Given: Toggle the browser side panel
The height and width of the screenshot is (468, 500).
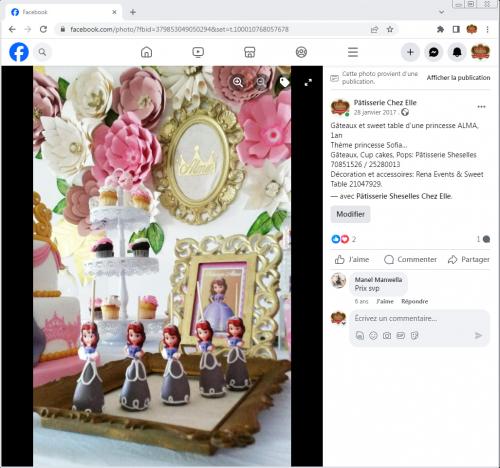Looking at the screenshot, I should [456, 29].
